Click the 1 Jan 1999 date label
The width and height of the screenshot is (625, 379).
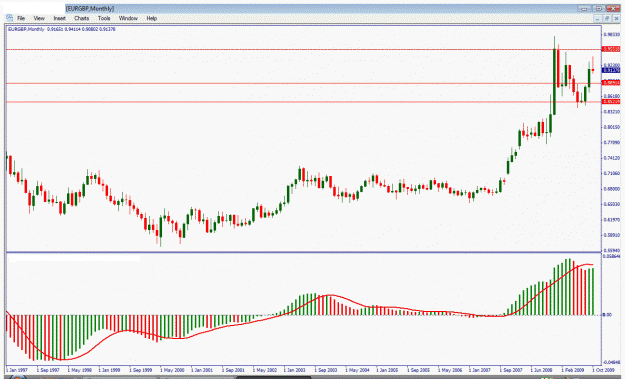[x=109, y=370]
